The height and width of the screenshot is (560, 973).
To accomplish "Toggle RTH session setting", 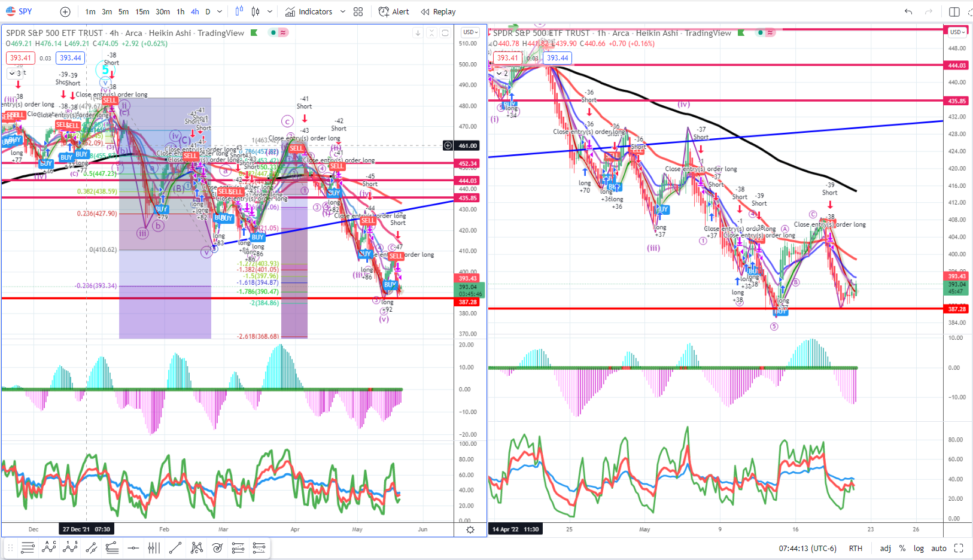I will click(856, 548).
